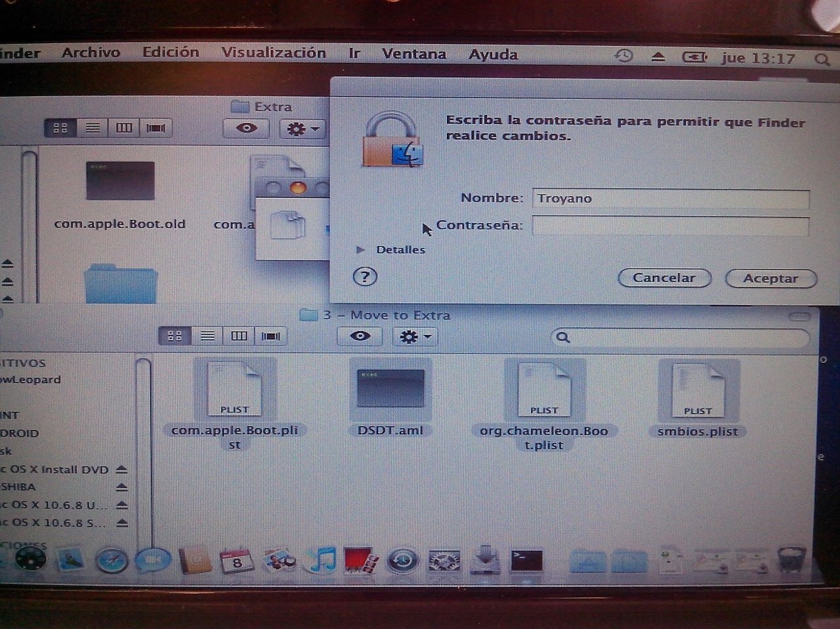
Task: Click the Contraseña password field
Action: tap(670, 226)
